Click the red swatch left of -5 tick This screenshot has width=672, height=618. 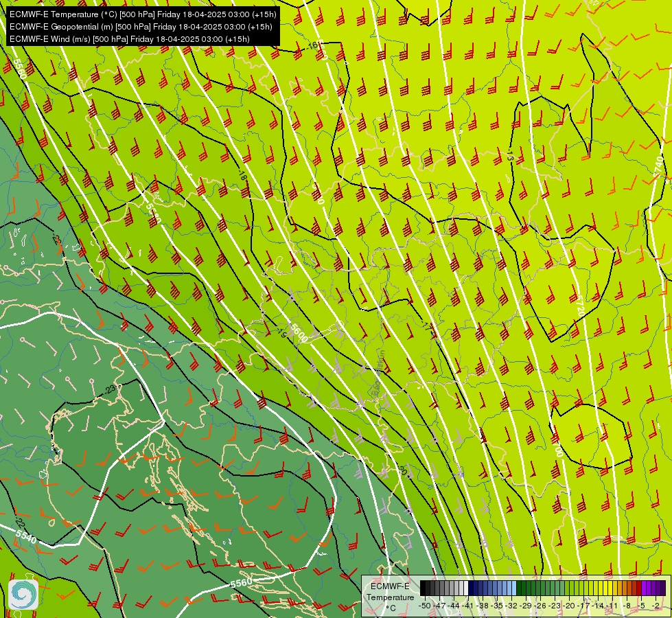tap(639, 588)
